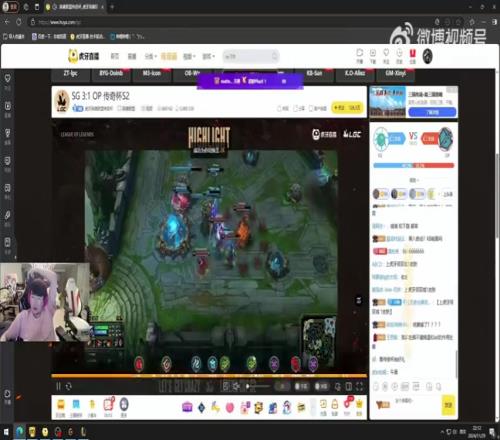Open the video quality selector pill
Viewport: 500px width, 440px height.
[282, 386]
